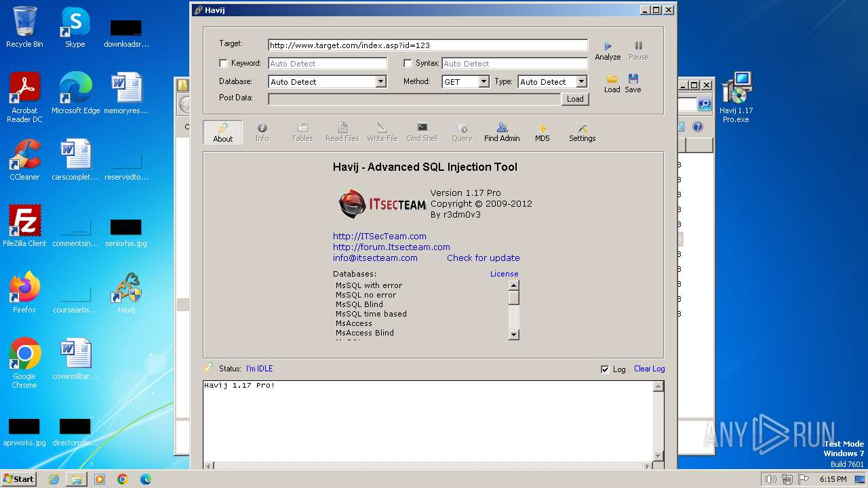Click the search icon in the background window

pyautogui.click(x=705, y=104)
